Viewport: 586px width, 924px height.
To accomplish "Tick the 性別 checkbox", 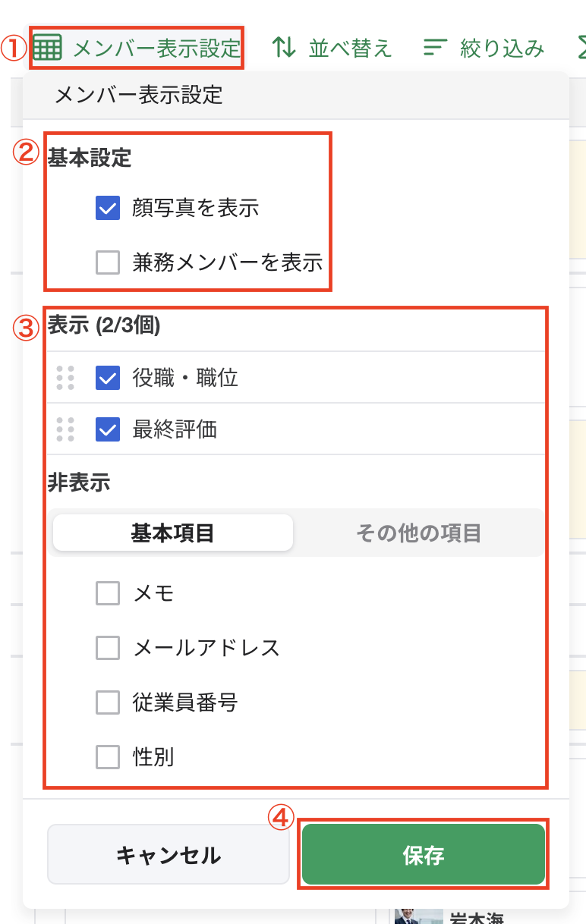I will tap(108, 756).
